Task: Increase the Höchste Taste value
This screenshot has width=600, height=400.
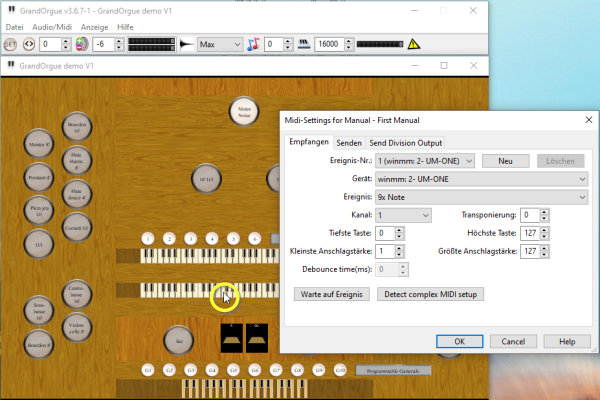Action: [x=545, y=230]
